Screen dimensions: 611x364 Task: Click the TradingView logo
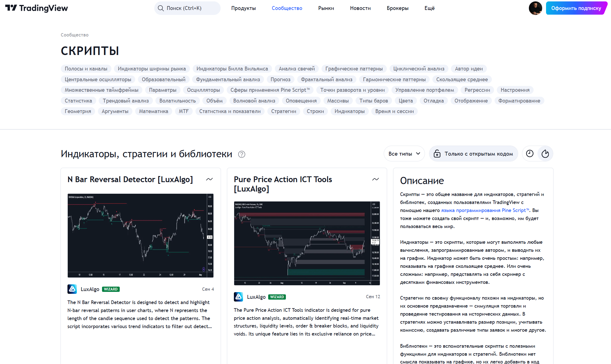(x=36, y=8)
